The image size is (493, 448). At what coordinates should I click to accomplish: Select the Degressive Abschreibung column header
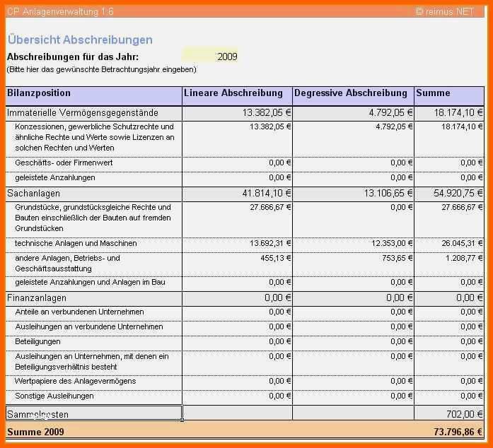click(x=353, y=96)
